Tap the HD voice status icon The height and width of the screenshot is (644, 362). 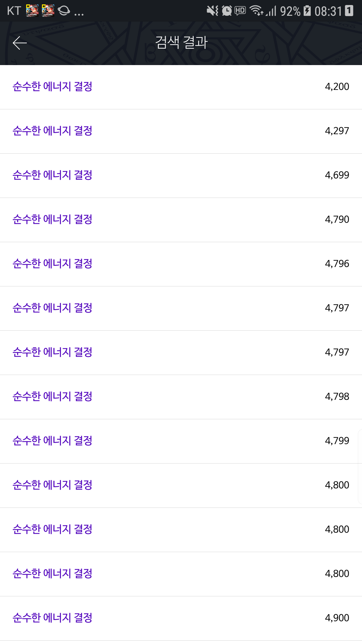tap(240, 11)
